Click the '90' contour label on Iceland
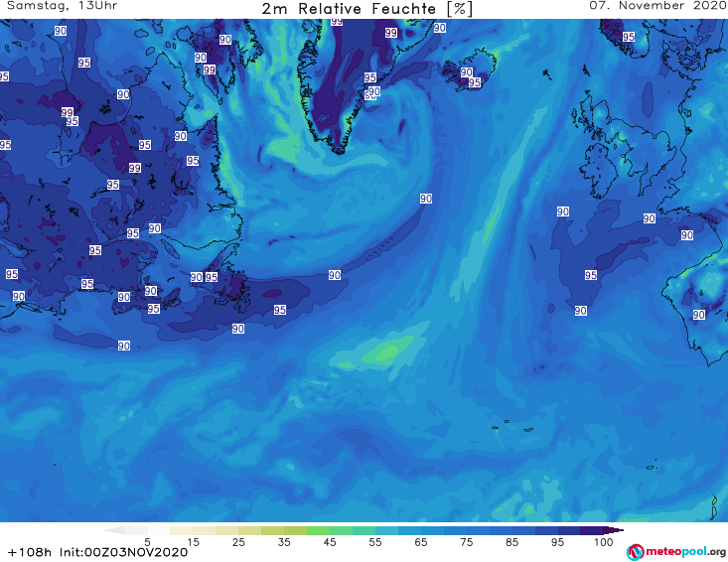 point(467,72)
